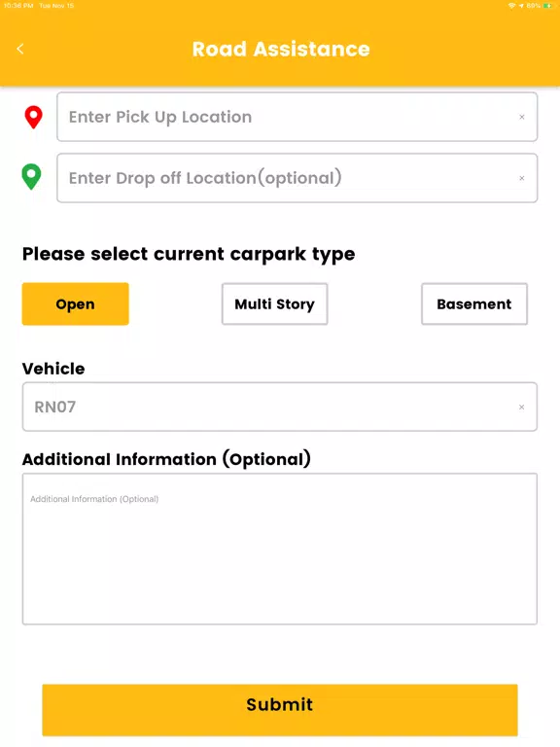Focus the Enter Pick Up Location field

point(297,117)
